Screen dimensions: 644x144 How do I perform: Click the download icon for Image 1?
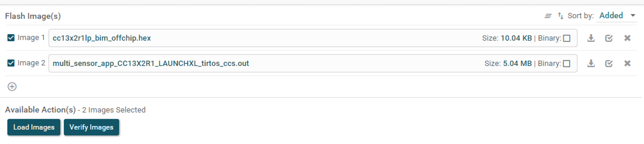(591, 38)
